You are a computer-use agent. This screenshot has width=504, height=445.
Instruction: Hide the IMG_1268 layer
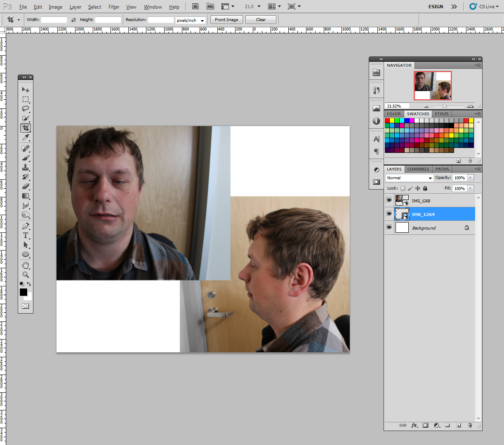click(389, 200)
